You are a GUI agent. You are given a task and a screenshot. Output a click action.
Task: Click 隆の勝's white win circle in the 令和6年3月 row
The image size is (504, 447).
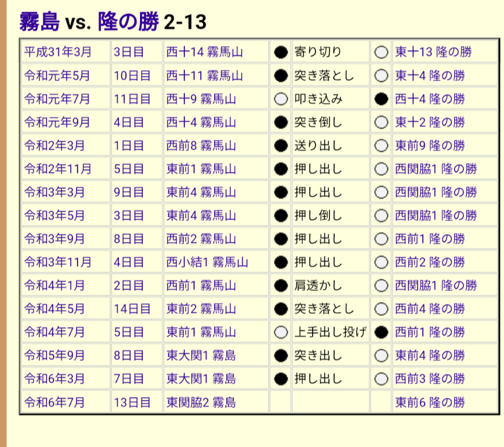(x=381, y=379)
